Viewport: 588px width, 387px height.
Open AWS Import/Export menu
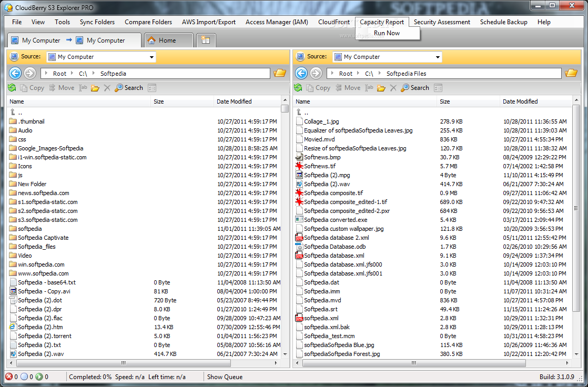pos(209,22)
